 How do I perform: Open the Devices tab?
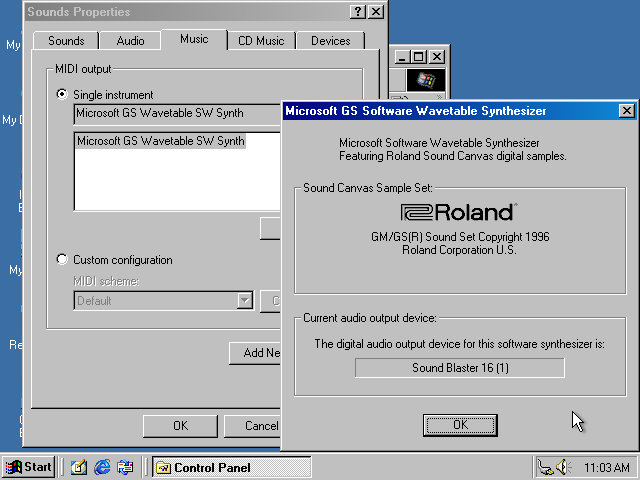click(x=331, y=41)
